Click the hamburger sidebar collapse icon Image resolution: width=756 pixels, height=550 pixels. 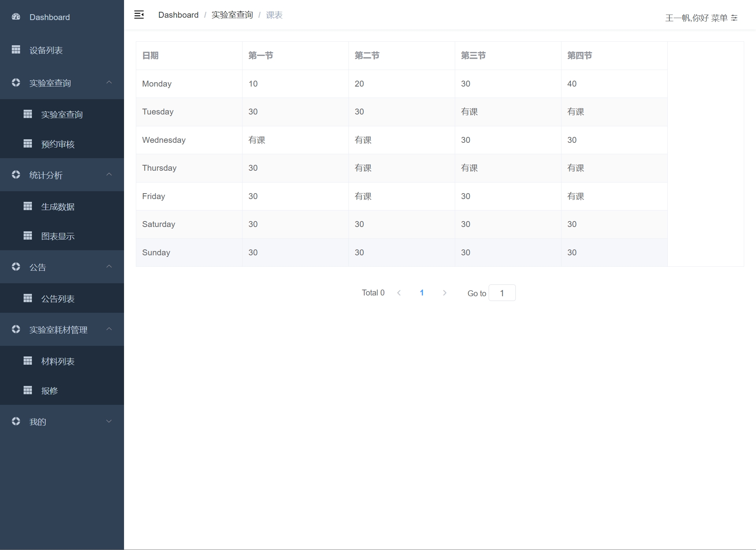tap(139, 15)
